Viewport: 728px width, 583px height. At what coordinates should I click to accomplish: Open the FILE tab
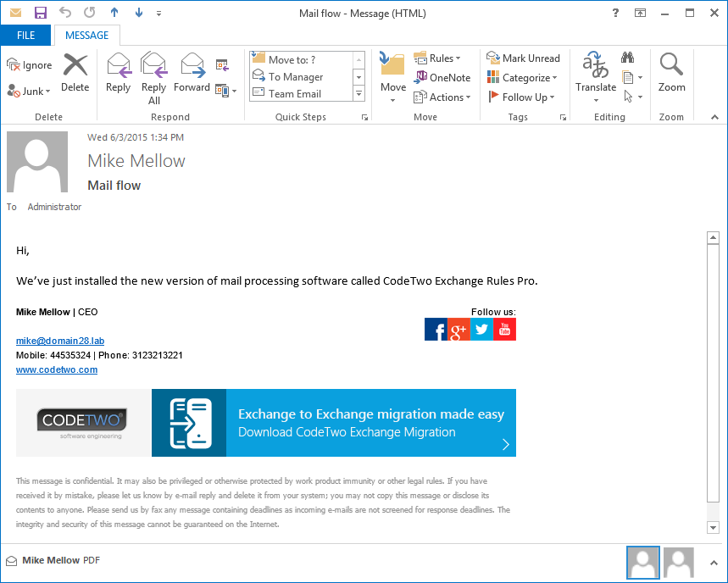(x=25, y=36)
